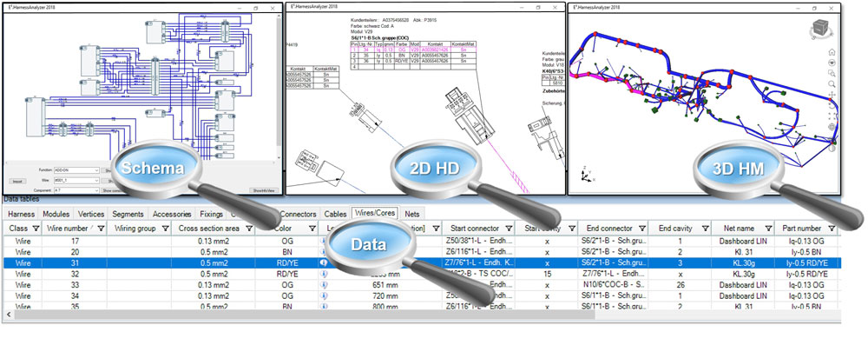Image resolution: width=868 pixels, height=345 pixels.
Task: Select the magnifier zoom tool in 3D toolbar
Action: [832, 83]
